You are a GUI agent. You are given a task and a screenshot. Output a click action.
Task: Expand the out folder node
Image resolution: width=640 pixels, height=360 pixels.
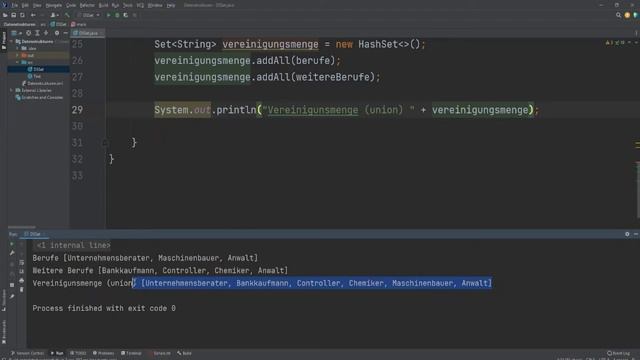tap(18, 55)
